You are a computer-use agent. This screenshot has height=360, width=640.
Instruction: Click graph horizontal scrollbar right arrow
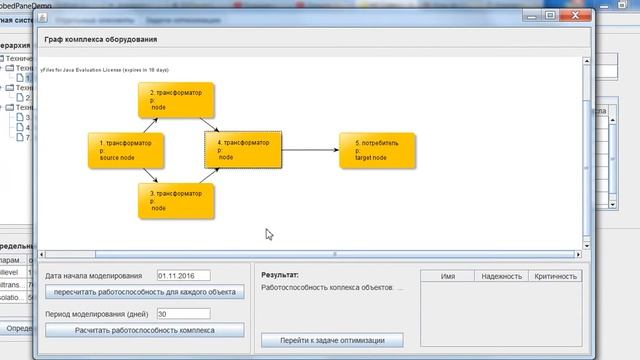578,254
